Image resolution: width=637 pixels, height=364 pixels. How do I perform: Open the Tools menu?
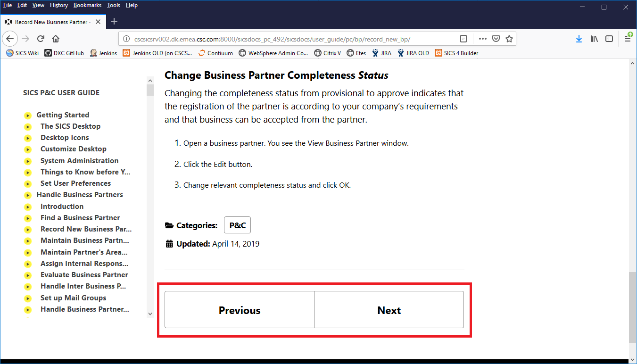[x=113, y=5]
